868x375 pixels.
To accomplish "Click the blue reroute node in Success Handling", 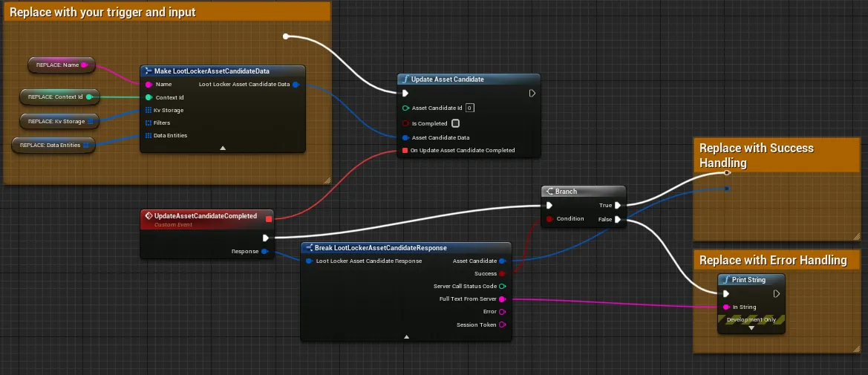I will (x=726, y=189).
